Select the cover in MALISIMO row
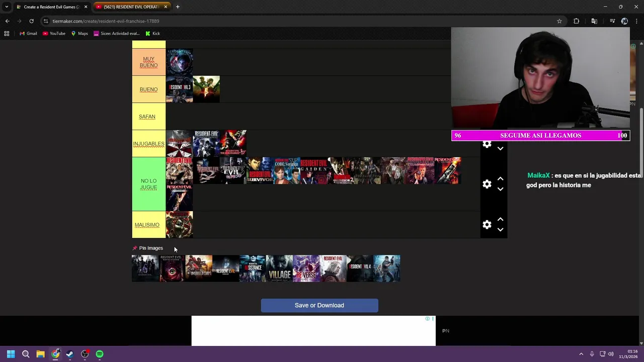 pyautogui.click(x=179, y=225)
